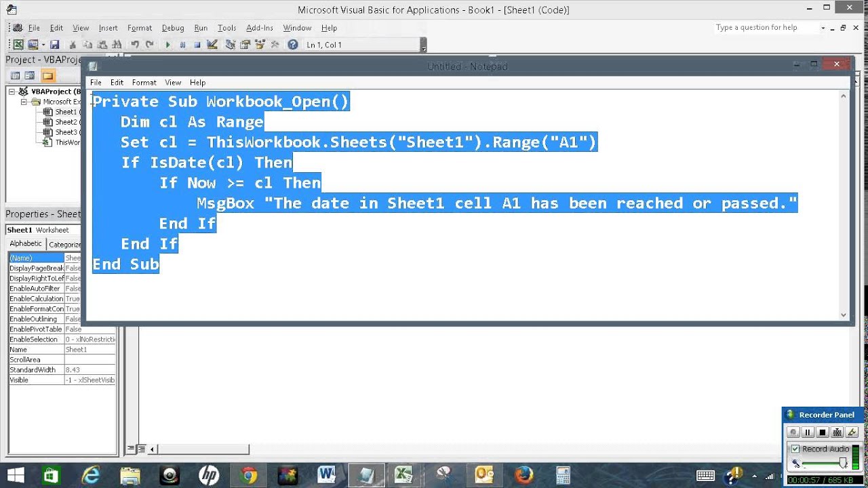Viewport: 868px width, 488px height.
Task: Open VBA Window menu
Action: 297,28
